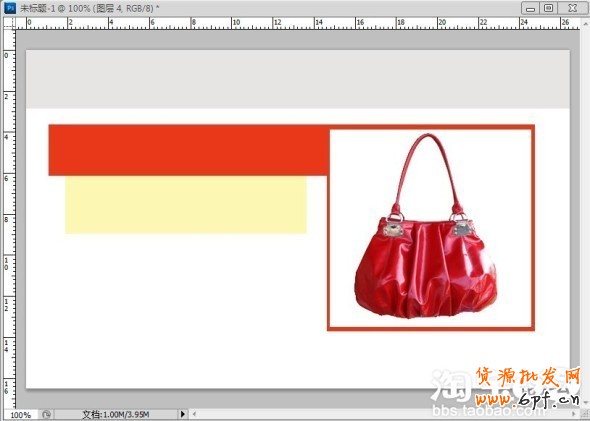Click the 100% zoom level field
The image size is (590, 421).
click(20, 415)
